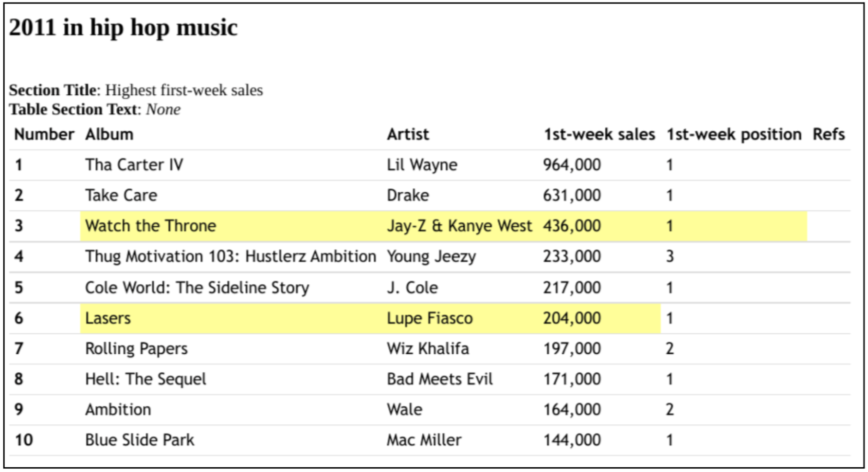The width and height of the screenshot is (868, 472).
Task: Click the '204,000' sales value
Action: pos(572,318)
